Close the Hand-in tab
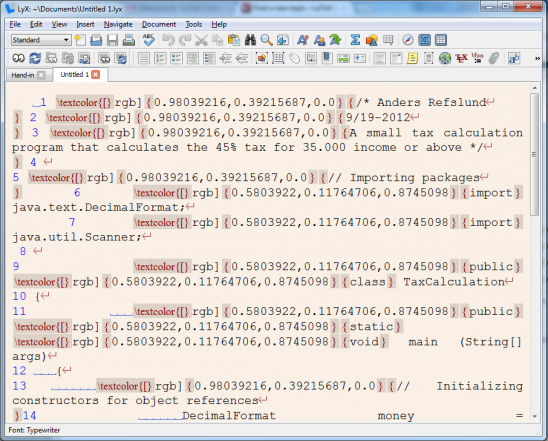The width and height of the screenshot is (548, 441). [x=41, y=75]
